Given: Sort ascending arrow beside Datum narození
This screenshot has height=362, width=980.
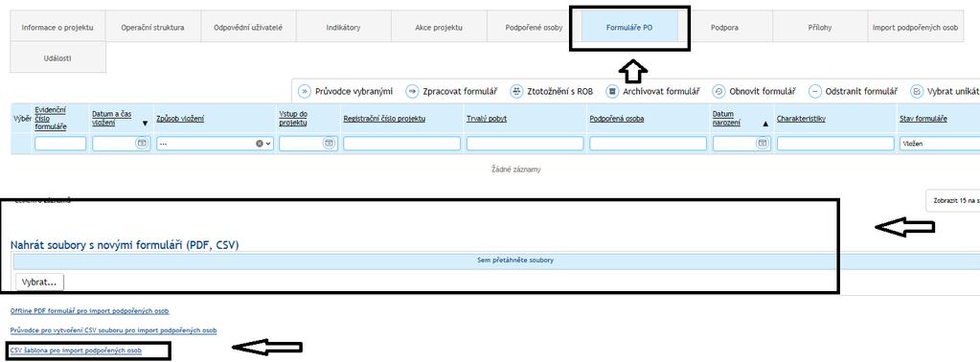Looking at the screenshot, I should click(765, 124).
